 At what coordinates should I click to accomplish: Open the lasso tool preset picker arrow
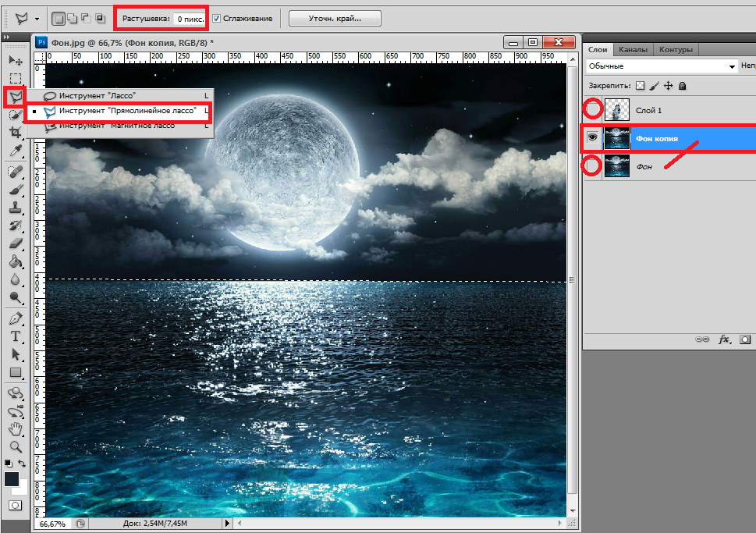[37, 18]
